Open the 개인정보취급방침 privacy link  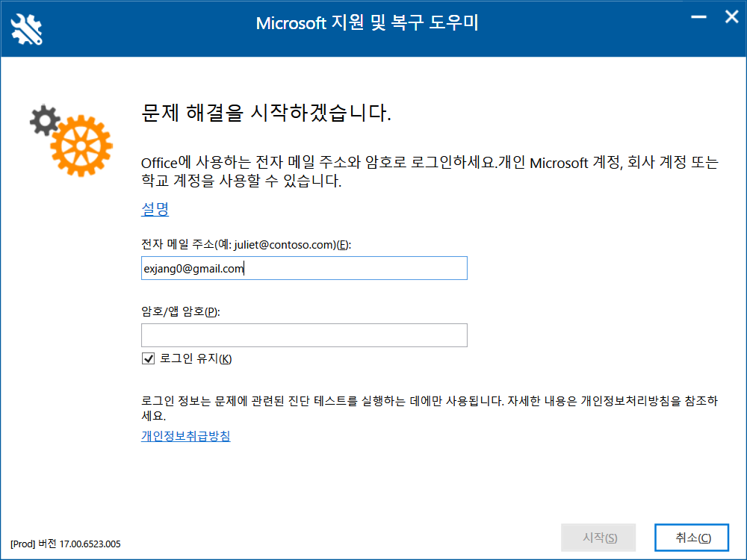186,436
